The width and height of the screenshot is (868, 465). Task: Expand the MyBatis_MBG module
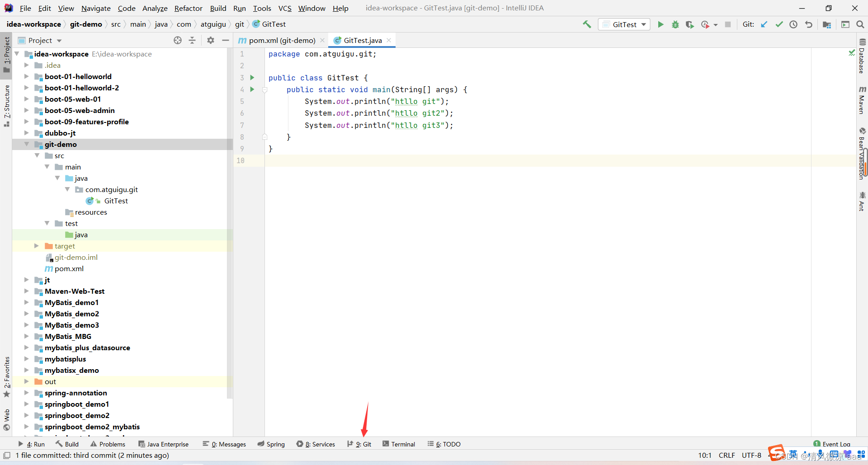tap(27, 336)
